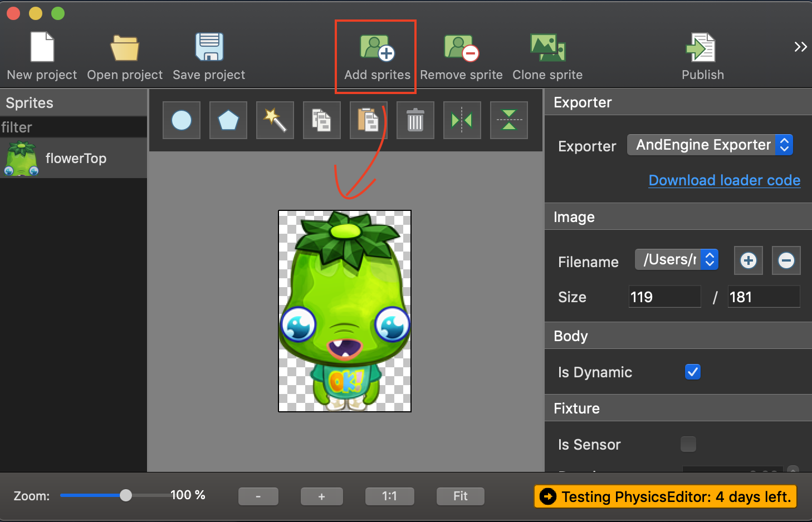812x522 pixels.
Task: Select the polygon shape tool
Action: click(228, 120)
